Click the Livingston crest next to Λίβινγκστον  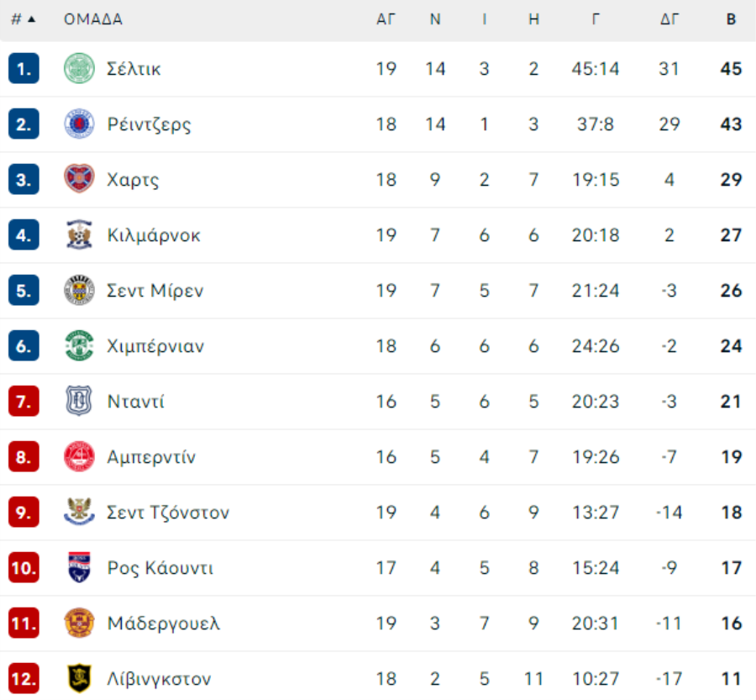pos(79,678)
